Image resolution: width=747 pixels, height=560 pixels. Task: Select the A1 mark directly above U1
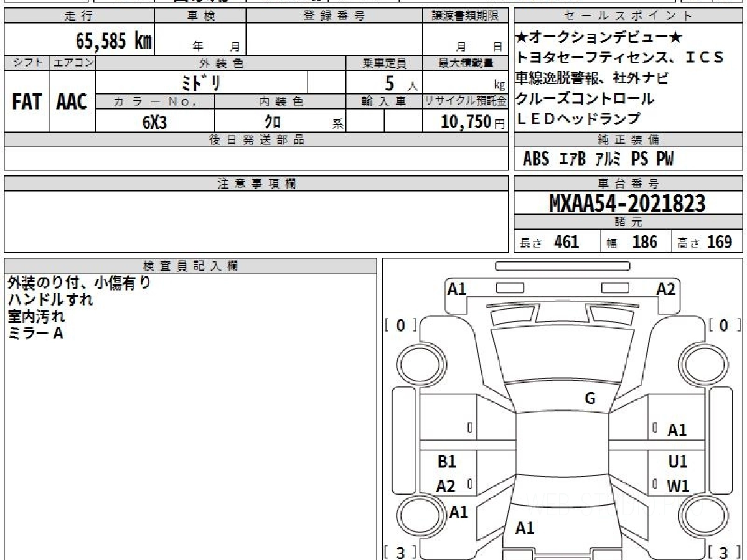coord(677,430)
